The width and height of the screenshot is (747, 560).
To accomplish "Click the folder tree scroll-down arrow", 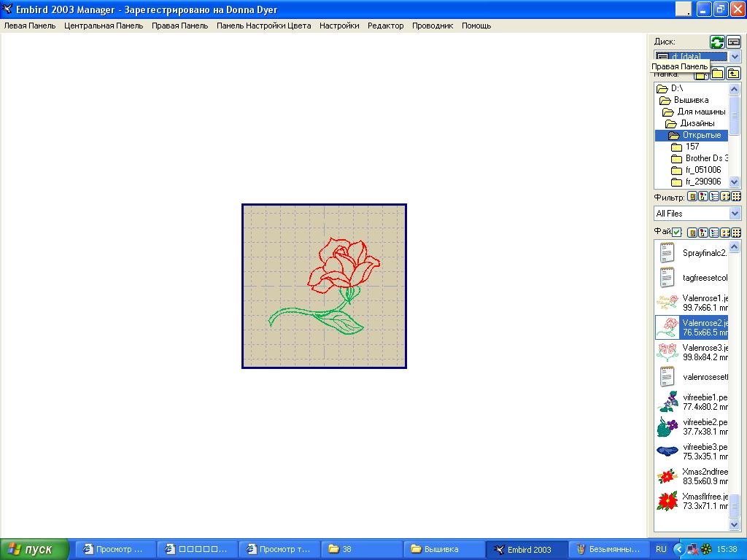I will click(x=734, y=182).
